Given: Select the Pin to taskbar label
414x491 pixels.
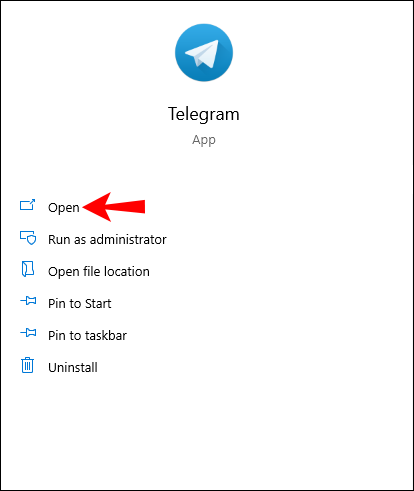Looking at the screenshot, I should [87, 335].
